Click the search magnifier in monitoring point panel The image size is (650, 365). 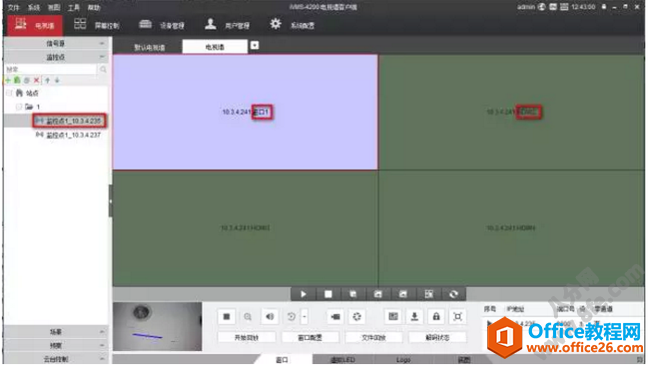coord(103,69)
